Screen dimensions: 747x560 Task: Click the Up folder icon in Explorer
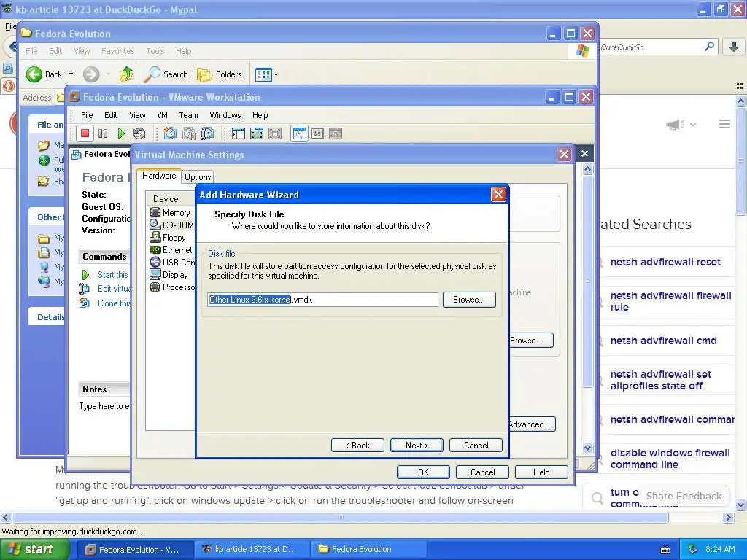click(x=126, y=74)
